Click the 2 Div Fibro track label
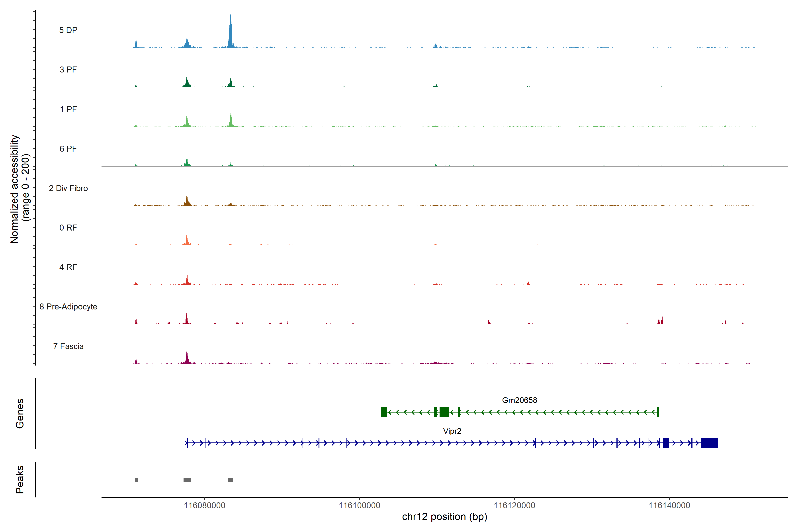This screenshot has height=532, width=798. pos(68,188)
